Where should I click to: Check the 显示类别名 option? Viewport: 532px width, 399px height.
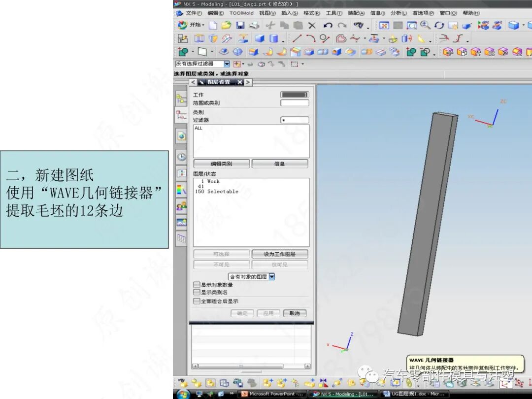pyautogui.click(x=197, y=292)
